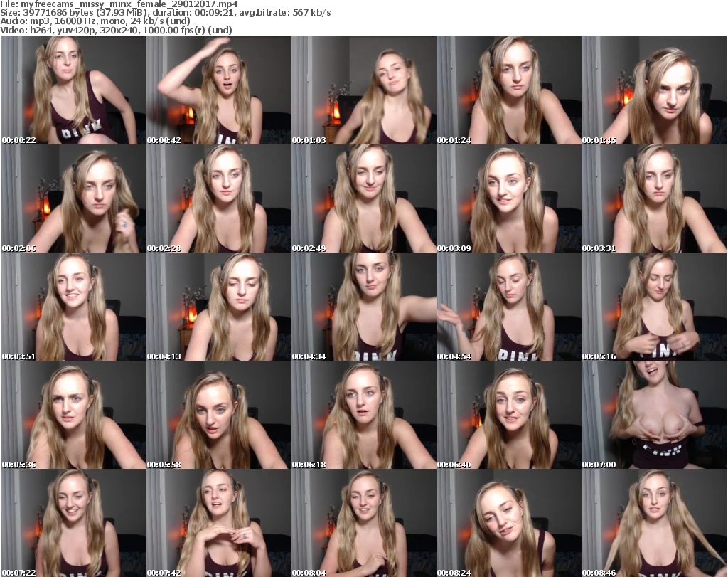The width and height of the screenshot is (728, 577).
Task: Click the thumbnail marked 00:03:31
Action: pyautogui.click(x=653, y=198)
